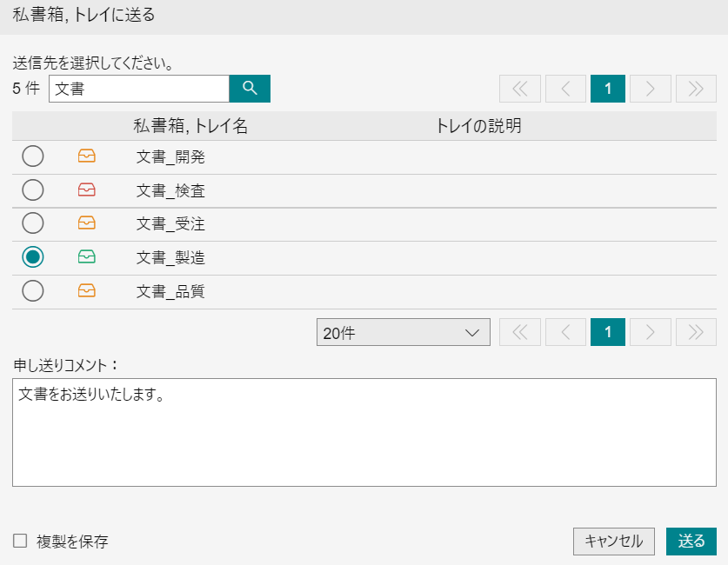The height and width of the screenshot is (565, 728).
Task: Click the 送る button
Action: pos(691,542)
